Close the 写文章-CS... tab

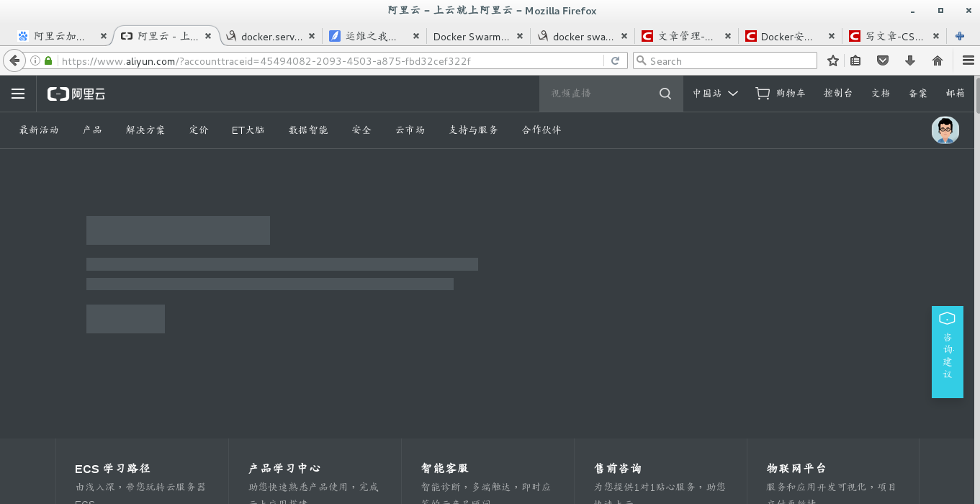[x=936, y=36]
